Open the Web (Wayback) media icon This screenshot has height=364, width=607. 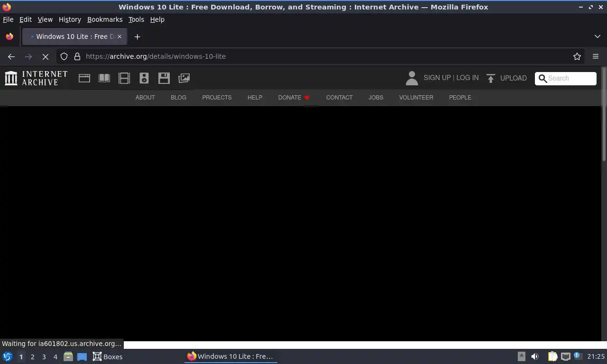pos(84,78)
